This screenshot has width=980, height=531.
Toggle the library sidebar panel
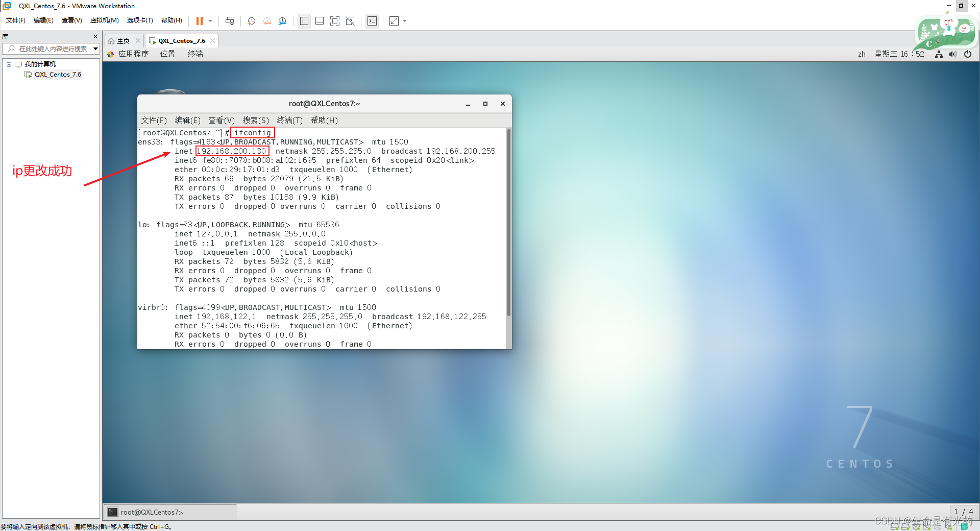coord(304,21)
